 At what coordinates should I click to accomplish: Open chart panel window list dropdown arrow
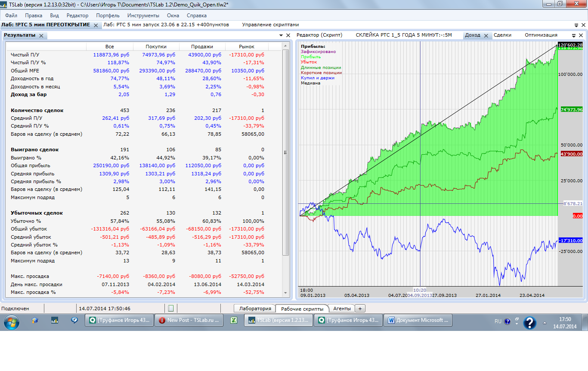[x=573, y=36]
